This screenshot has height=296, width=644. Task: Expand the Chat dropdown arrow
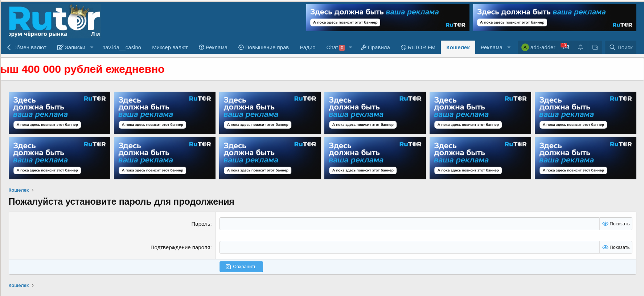[x=350, y=47]
